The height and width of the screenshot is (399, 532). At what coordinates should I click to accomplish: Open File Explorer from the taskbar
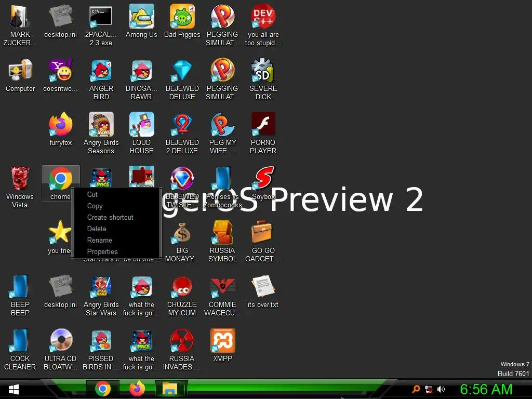[x=170, y=389]
